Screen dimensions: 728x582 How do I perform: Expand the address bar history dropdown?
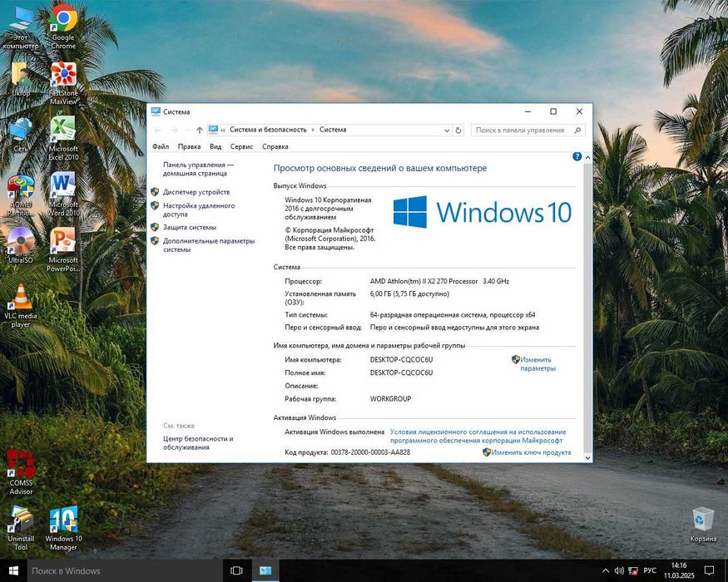(447, 131)
